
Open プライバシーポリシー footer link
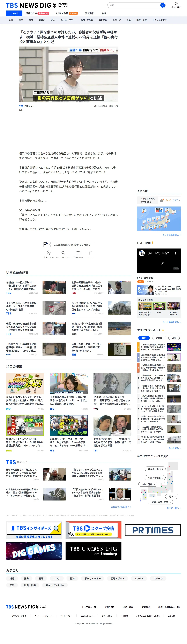43,616
